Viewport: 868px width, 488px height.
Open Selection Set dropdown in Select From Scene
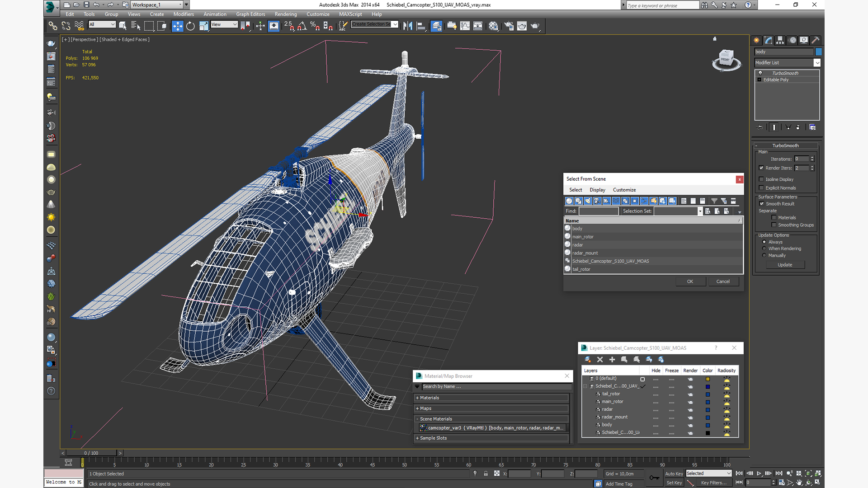tap(700, 211)
